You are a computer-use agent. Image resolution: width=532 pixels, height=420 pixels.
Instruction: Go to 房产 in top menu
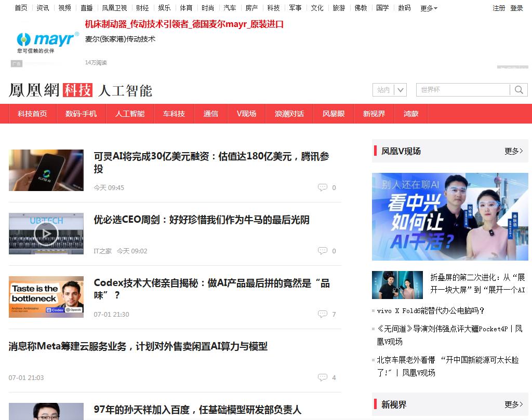click(x=251, y=8)
